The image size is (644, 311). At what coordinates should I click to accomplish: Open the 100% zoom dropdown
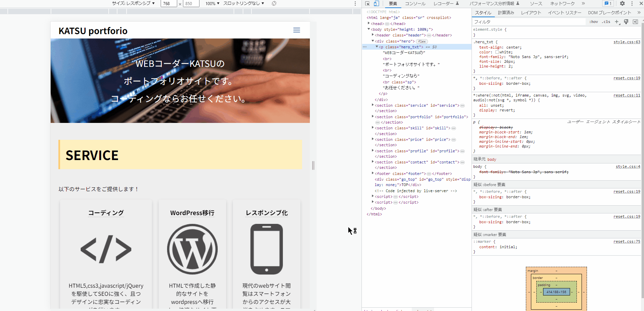point(212,3)
